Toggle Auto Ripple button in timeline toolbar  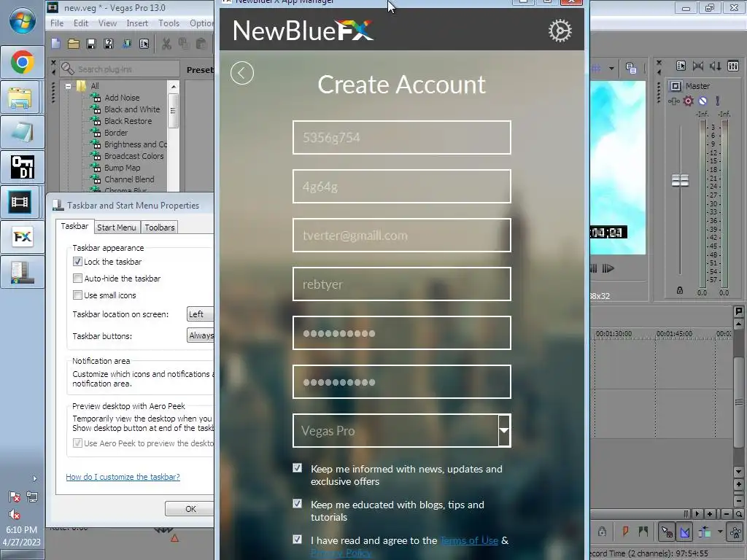tap(705, 532)
